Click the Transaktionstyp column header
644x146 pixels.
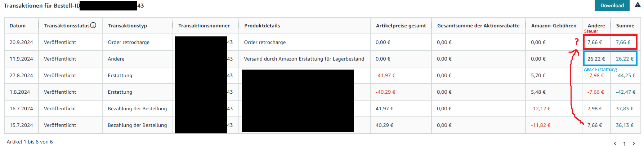(x=128, y=26)
